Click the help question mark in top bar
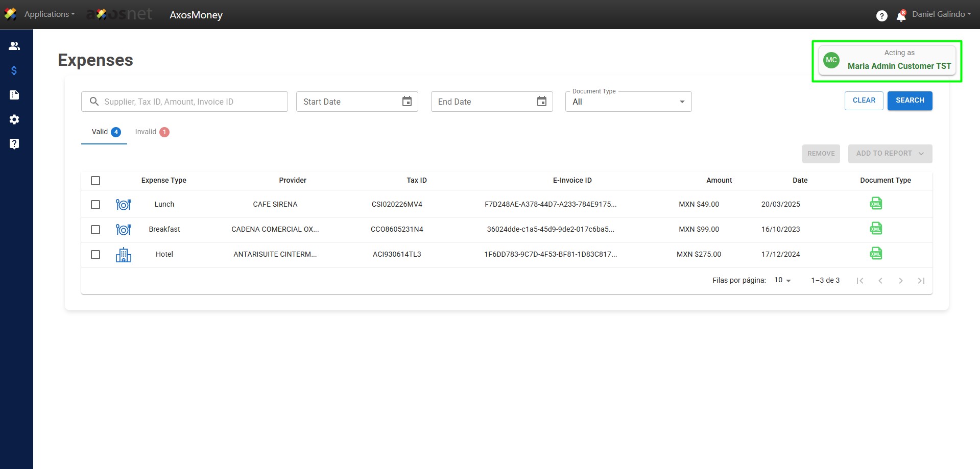This screenshot has width=980, height=469. tap(881, 16)
